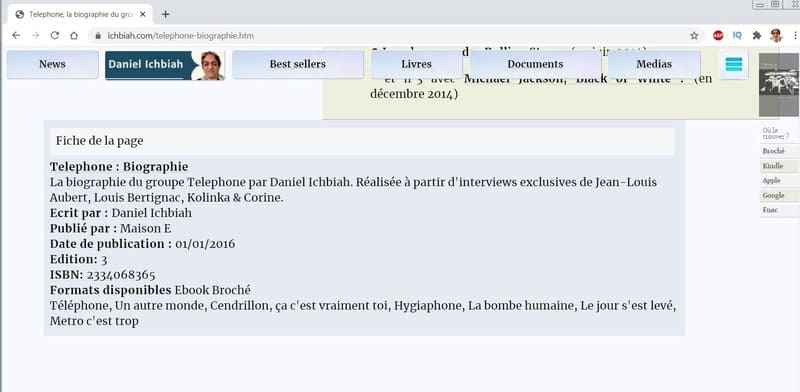Click the publisher name Maison E
The image size is (800, 392).
coord(145,229)
